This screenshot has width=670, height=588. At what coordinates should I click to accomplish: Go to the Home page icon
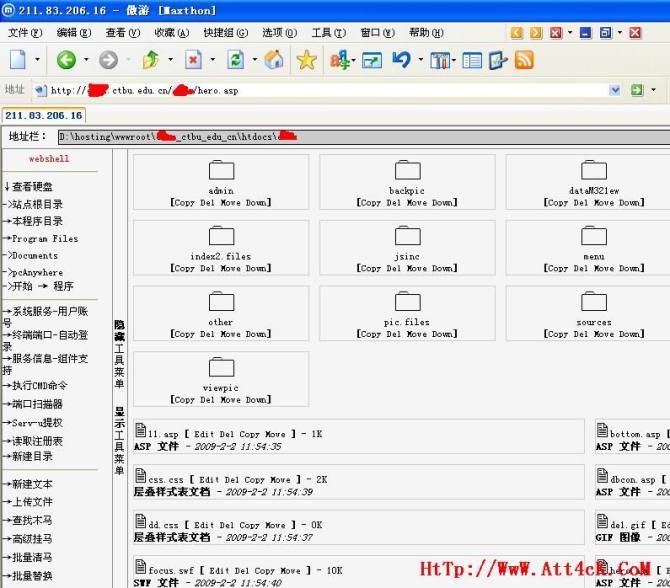(x=274, y=60)
